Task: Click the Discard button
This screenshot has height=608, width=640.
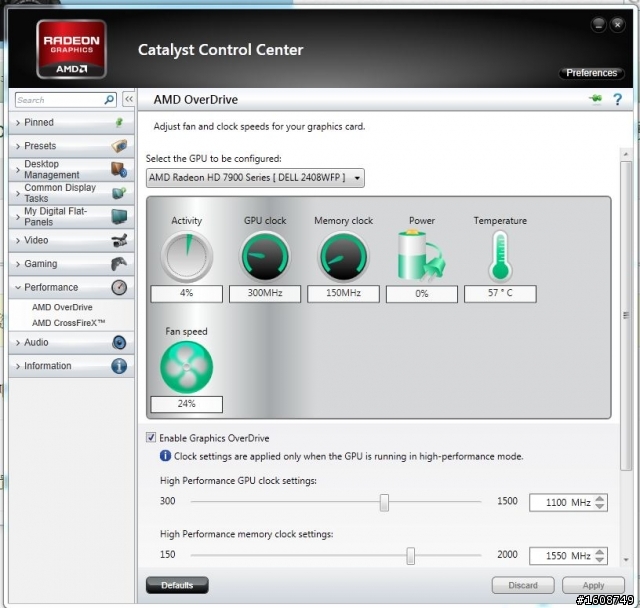Action: click(523, 585)
